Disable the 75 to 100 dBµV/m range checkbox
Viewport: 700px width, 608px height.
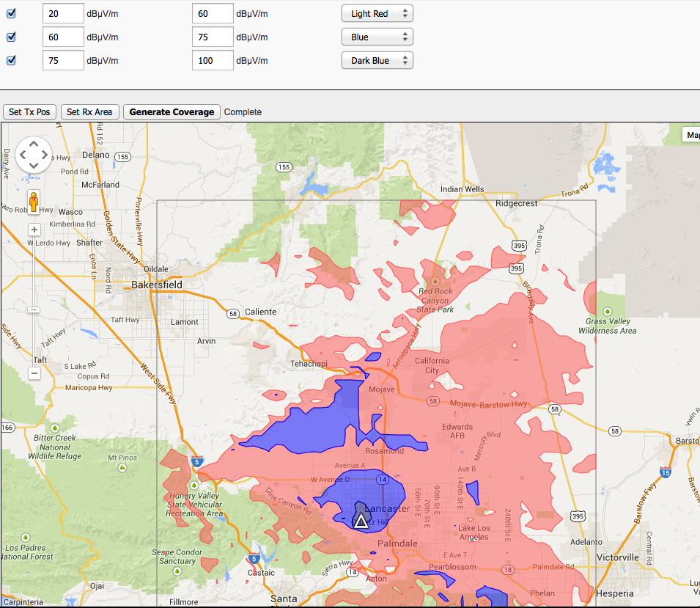click(11, 60)
